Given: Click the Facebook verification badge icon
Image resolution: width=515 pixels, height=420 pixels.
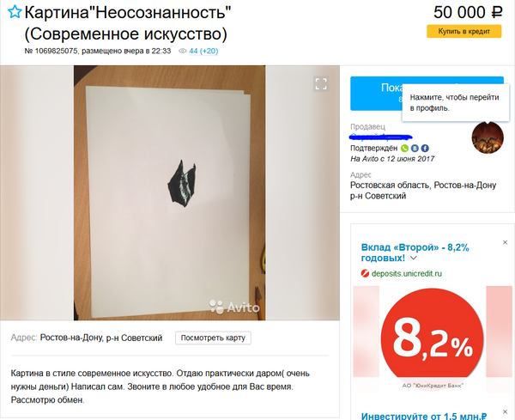Looking at the screenshot, I should (425, 149).
